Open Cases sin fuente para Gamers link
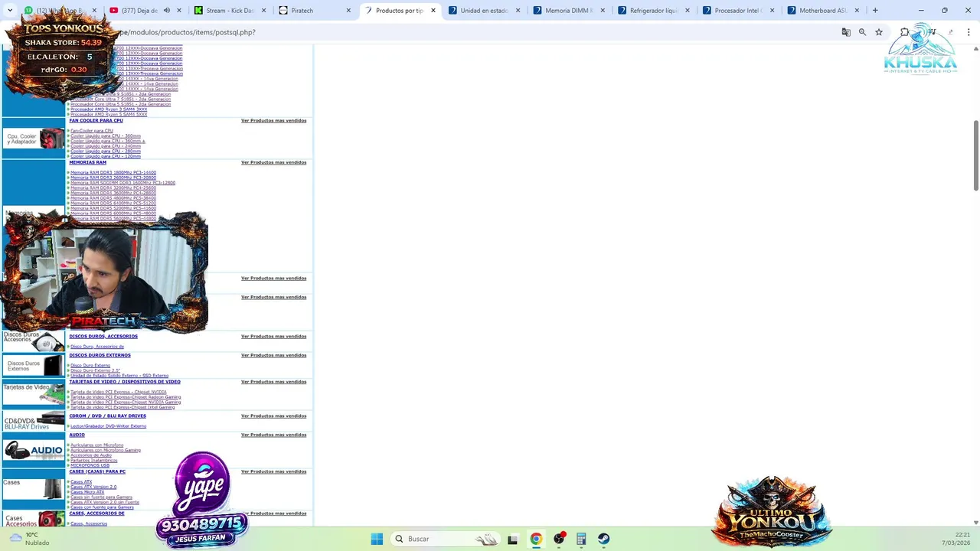 101,497
